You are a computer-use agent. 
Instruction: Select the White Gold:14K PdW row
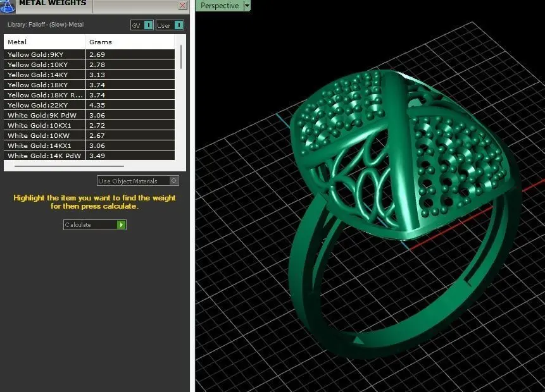89,156
